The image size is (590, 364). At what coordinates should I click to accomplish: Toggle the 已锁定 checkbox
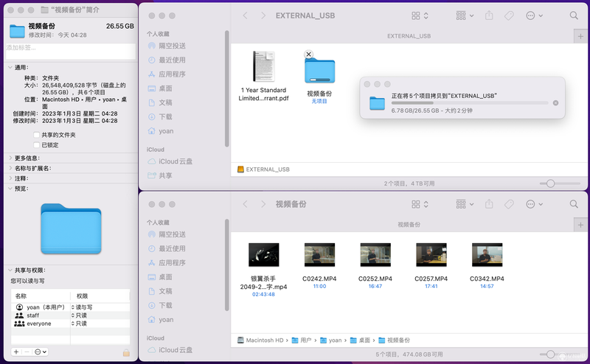[x=36, y=144]
